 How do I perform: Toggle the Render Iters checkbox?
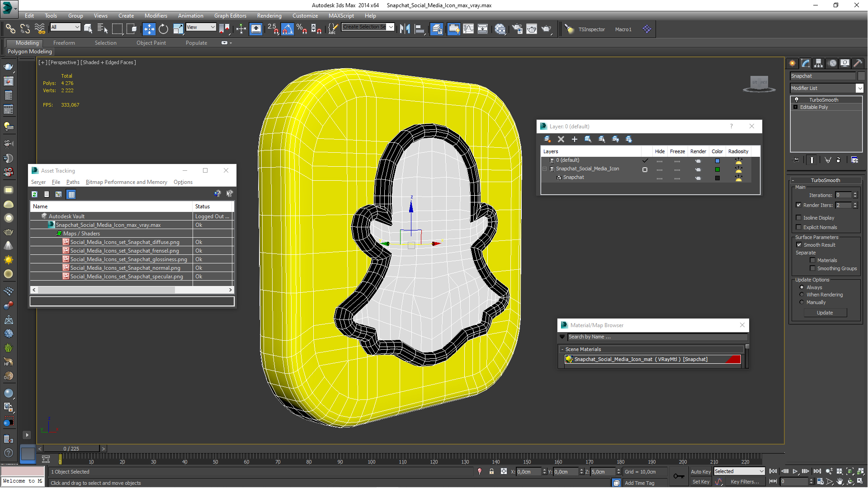coord(798,205)
